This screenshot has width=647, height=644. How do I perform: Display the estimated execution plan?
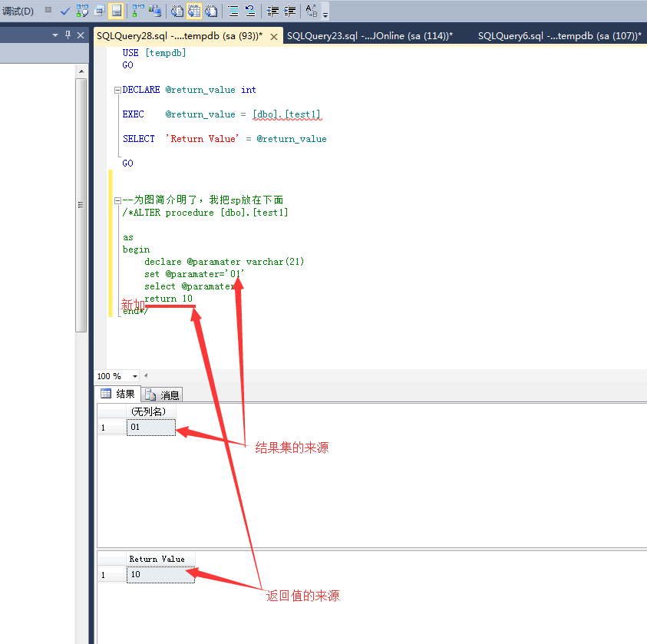pos(83,12)
